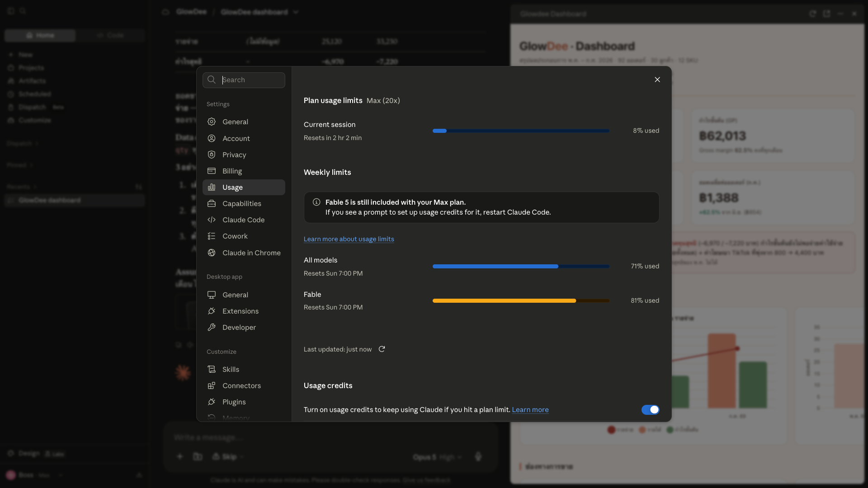Open Privacy settings shield icon

tap(211, 155)
